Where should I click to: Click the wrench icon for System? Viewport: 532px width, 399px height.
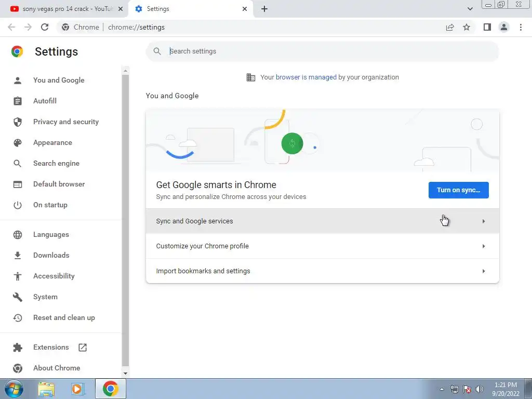tap(17, 297)
